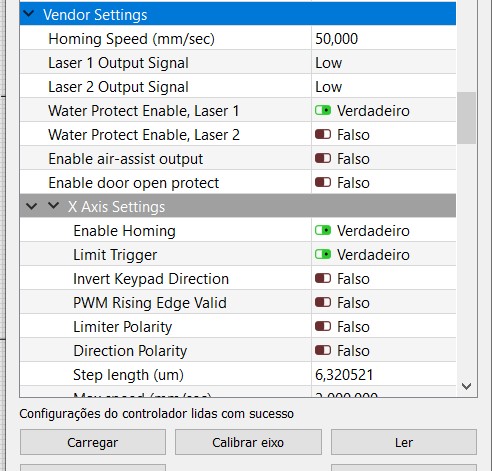
Task: Collapse the X Axis Settings group
Action: (53, 205)
